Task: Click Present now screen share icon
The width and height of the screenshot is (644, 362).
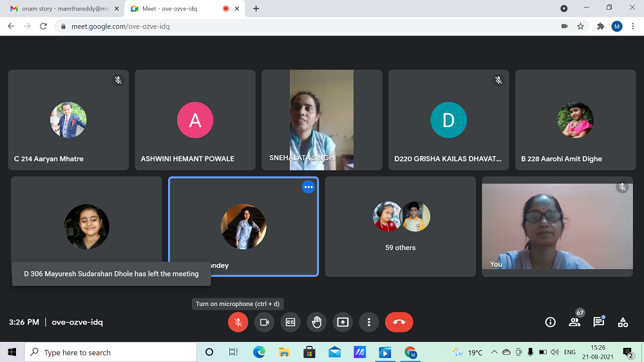Action: click(343, 322)
